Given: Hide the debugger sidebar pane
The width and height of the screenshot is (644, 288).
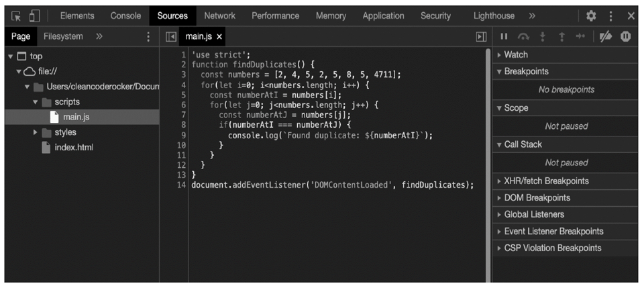Looking at the screenshot, I should click(x=481, y=36).
